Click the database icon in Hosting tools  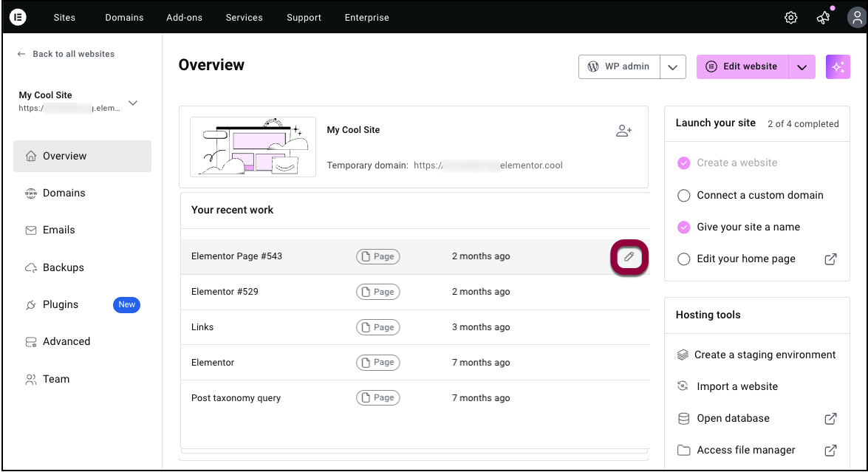pyautogui.click(x=683, y=419)
